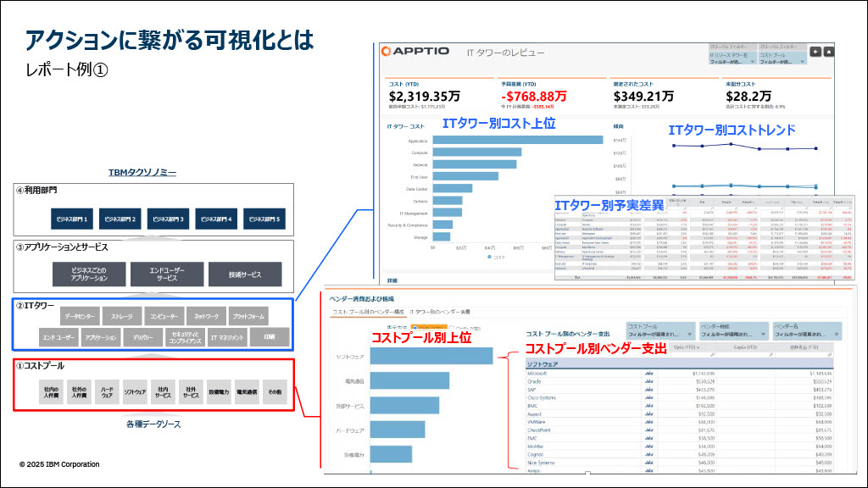Open the chart icon in the SAP row

(x=648, y=390)
